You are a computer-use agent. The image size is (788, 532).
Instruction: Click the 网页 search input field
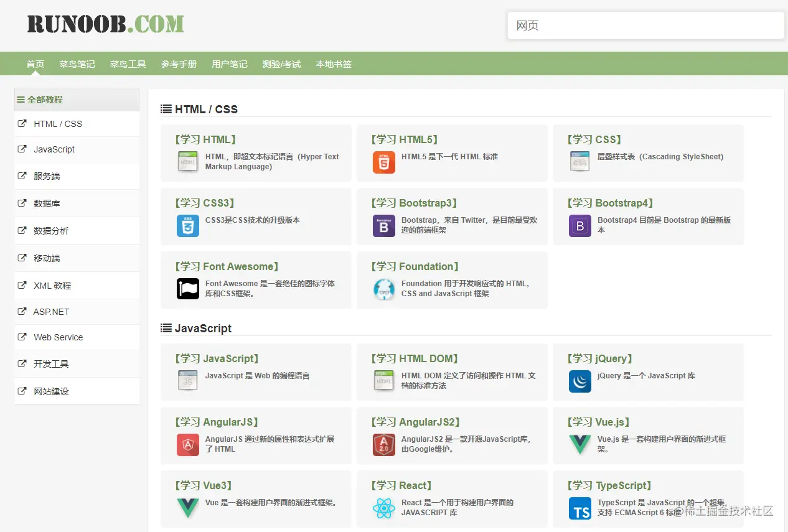coord(646,26)
